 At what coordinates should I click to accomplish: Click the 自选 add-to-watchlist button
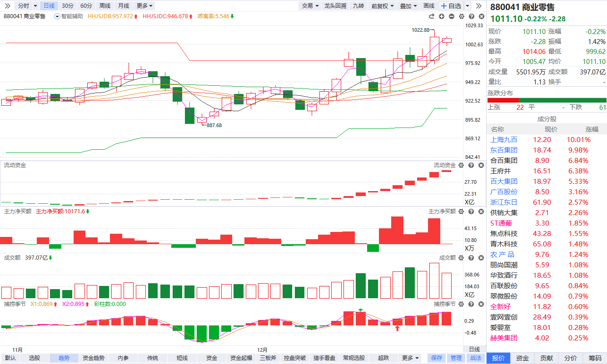451,6
